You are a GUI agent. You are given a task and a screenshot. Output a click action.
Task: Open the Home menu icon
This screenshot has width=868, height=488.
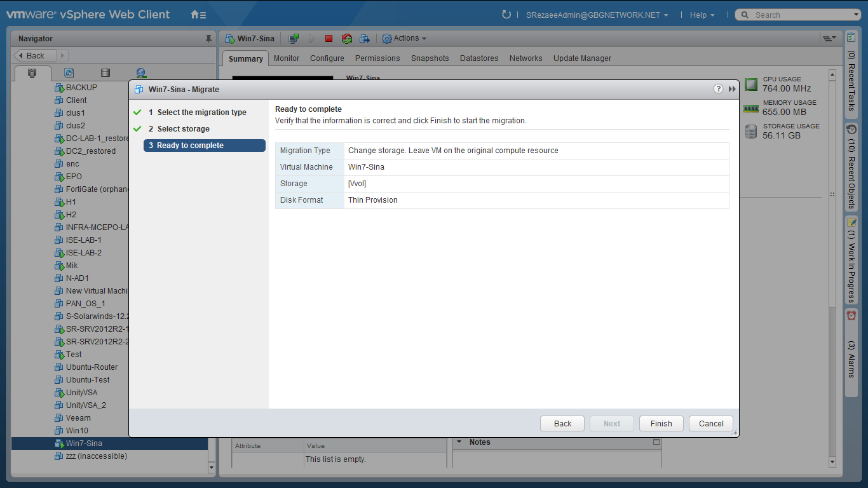198,15
